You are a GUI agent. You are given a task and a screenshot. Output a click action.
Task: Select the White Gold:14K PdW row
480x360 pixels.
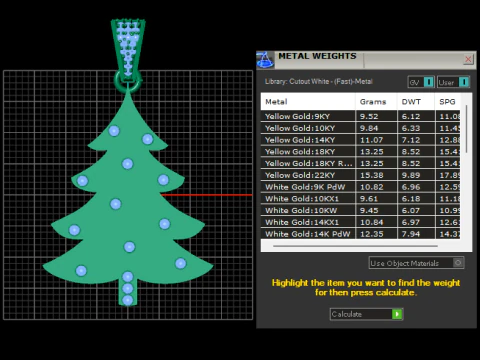[360, 234]
